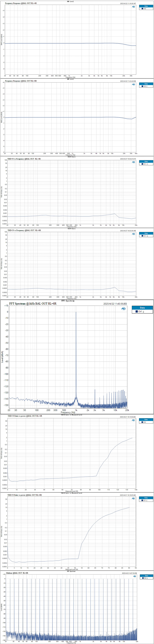Image resolution: width=154 pixels, height=644 pixels.
Task: Expand Data legend header beside the FFT Spectrum graph
Action: click(x=142, y=308)
